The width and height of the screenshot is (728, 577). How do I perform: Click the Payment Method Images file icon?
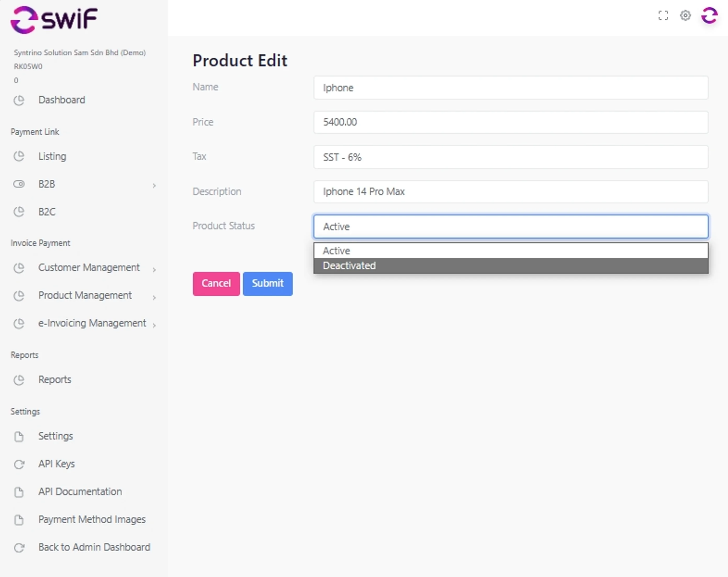tap(19, 520)
